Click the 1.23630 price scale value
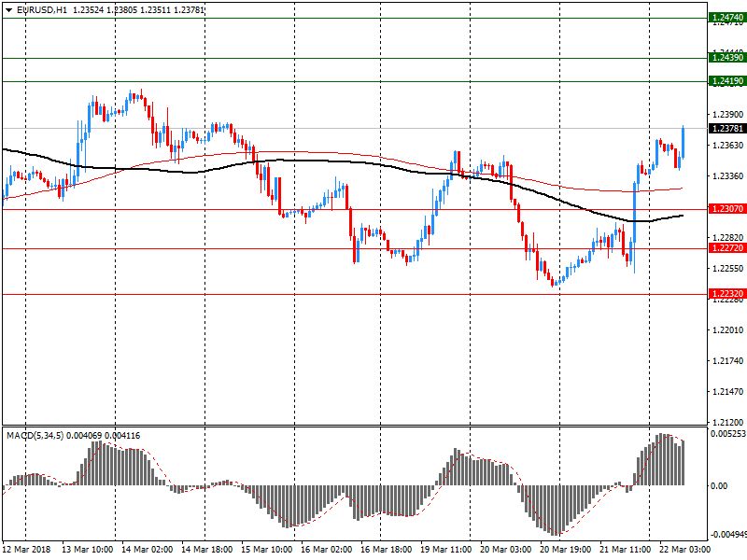 [728, 146]
